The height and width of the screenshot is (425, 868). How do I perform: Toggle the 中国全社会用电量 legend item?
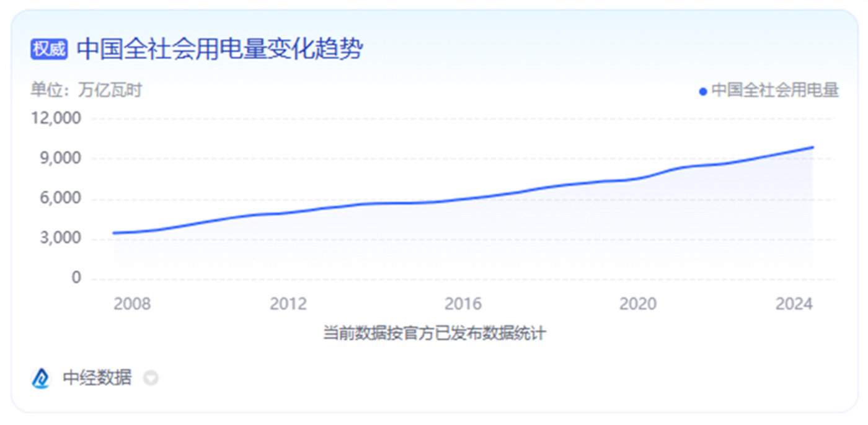click(x=769, y=90)
